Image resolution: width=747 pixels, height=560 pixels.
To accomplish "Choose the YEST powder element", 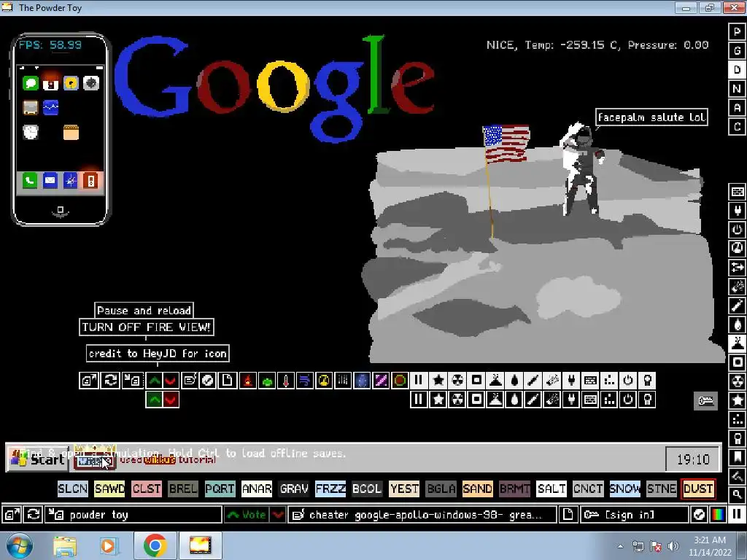I will coord(404,489).
